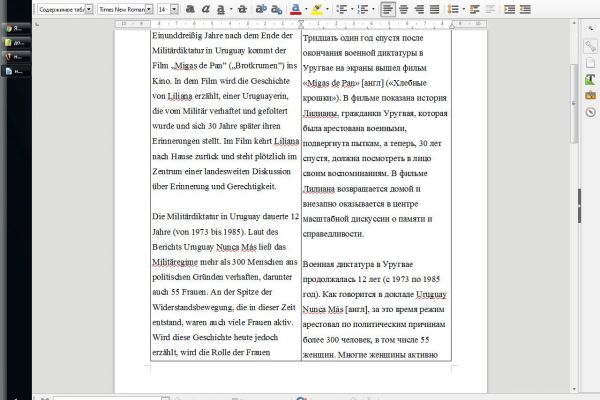
Task: Set line spacing
Action: [x=453, y=9]
